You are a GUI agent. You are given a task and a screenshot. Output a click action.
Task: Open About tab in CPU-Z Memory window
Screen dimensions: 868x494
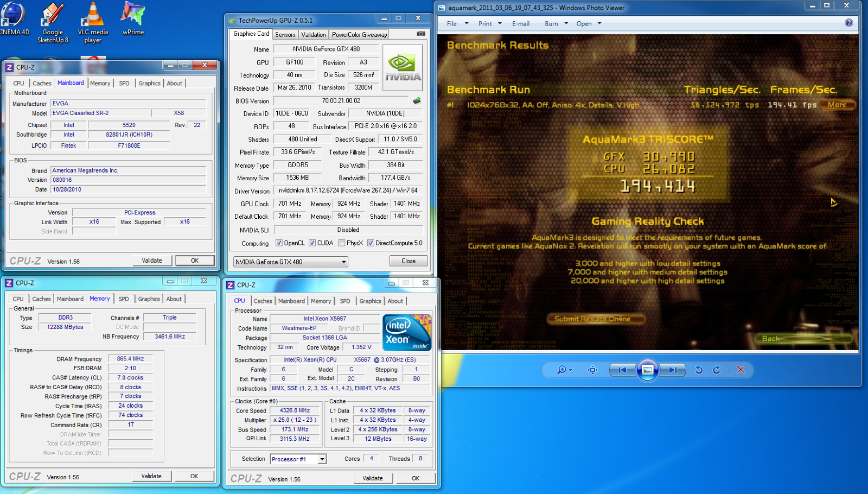pos(174,299)
